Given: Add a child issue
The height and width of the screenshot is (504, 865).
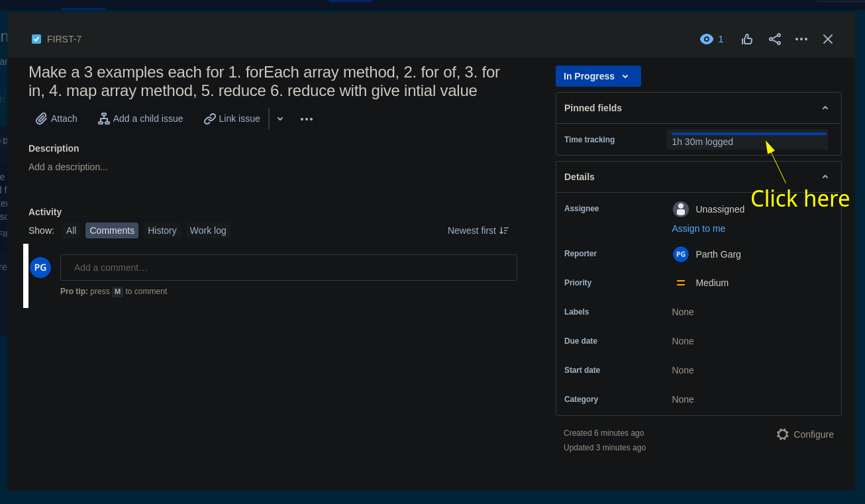Looking at the screenshot, I should [141, 119].
